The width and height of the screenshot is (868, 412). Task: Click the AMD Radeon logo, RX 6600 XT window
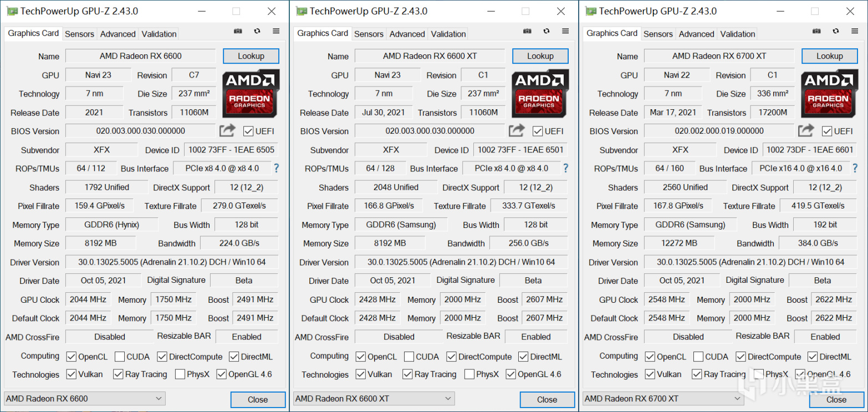click(x=540, y=94)
